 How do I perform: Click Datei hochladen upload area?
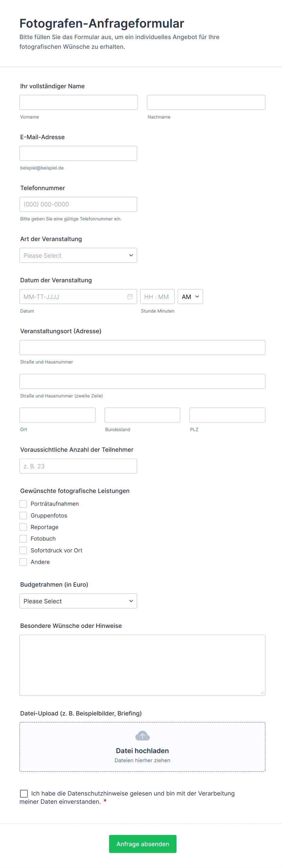click(142, 751)
